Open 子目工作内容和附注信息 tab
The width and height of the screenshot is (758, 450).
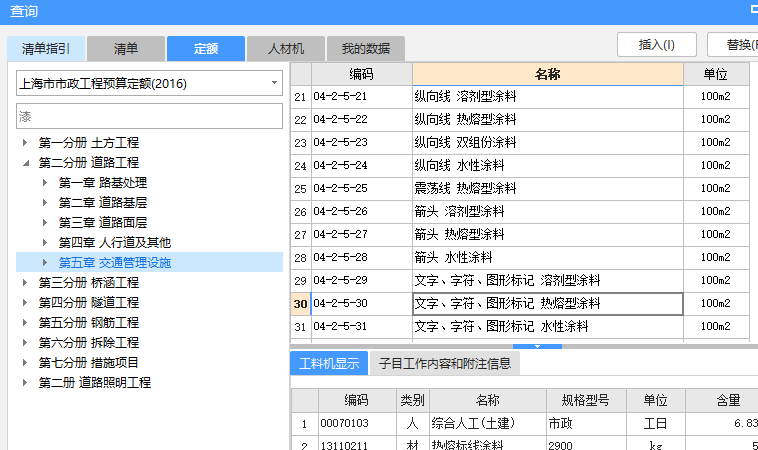pyautogui.click(x=445, y=363)
